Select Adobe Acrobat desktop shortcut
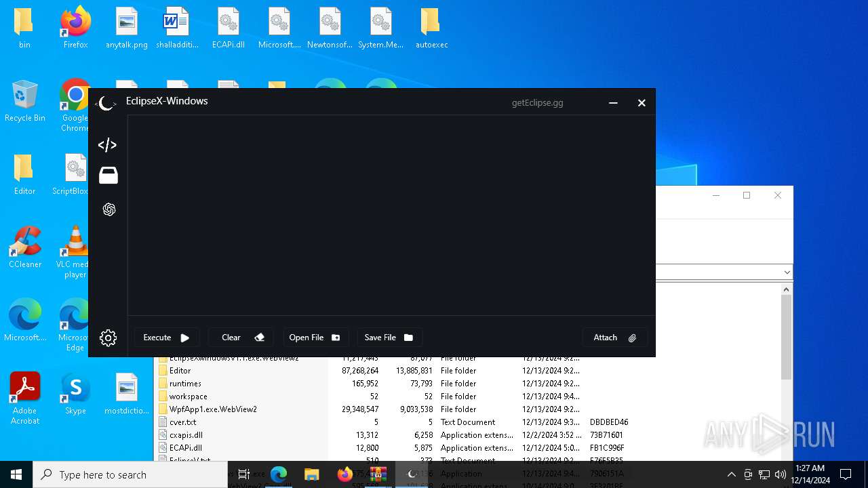This screenshot has height=488, width=868. [25, 399]
